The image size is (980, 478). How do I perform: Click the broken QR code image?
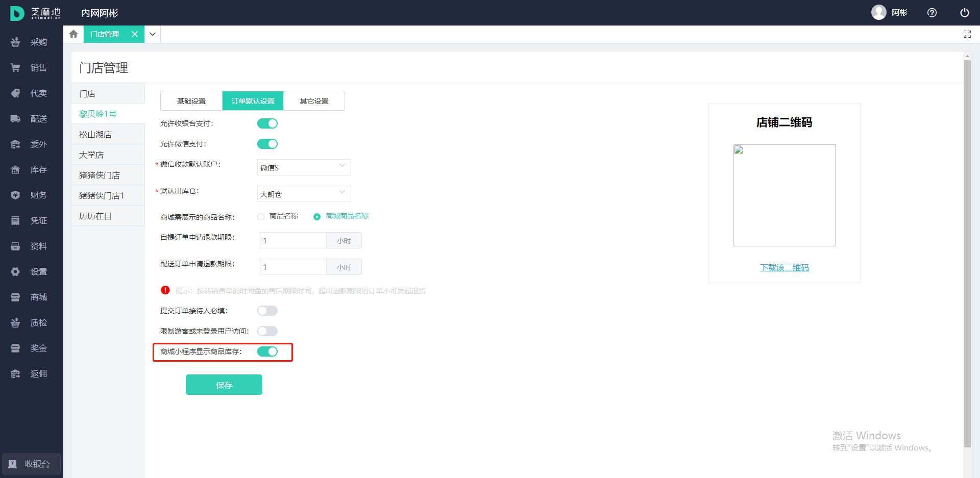tap(784, 195)
